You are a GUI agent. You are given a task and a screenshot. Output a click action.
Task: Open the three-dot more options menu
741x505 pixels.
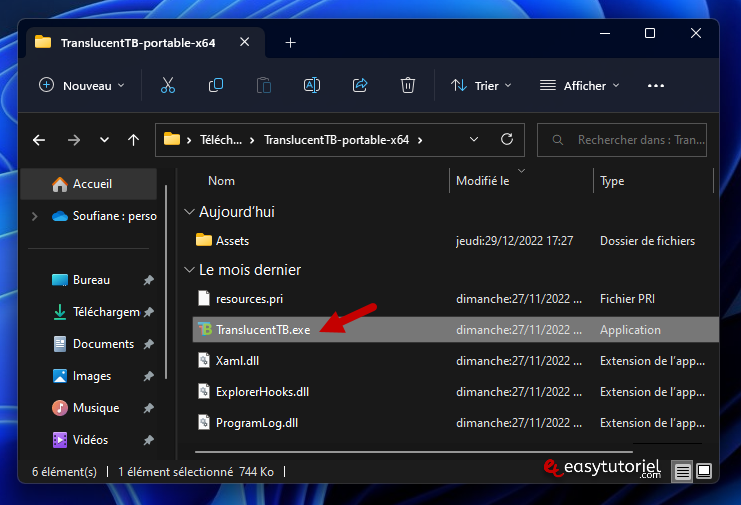[656, 86]
